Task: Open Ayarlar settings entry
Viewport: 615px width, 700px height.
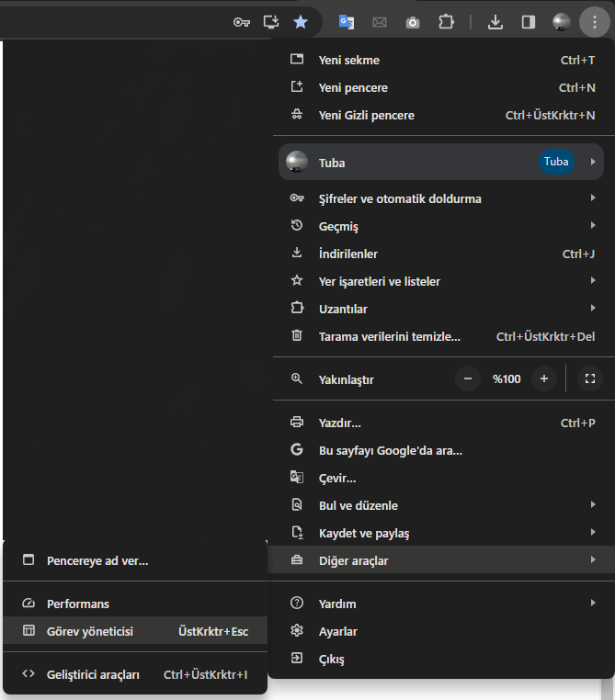Action: [x=441, y=631]
